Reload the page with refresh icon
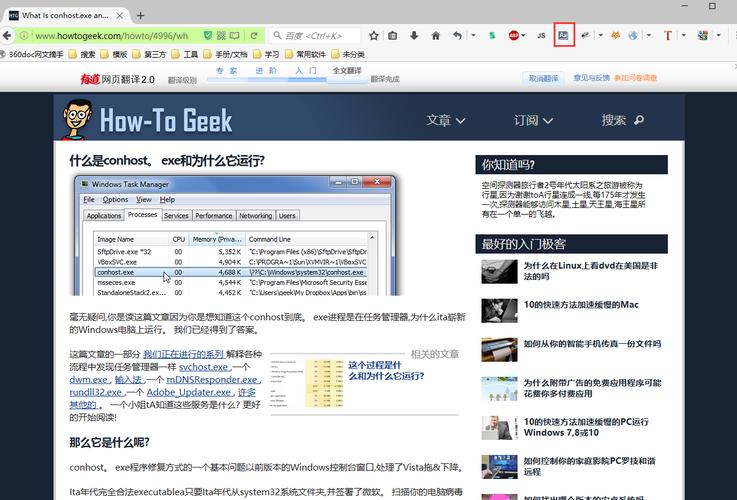The image size is (737, 500). (254, 35)
